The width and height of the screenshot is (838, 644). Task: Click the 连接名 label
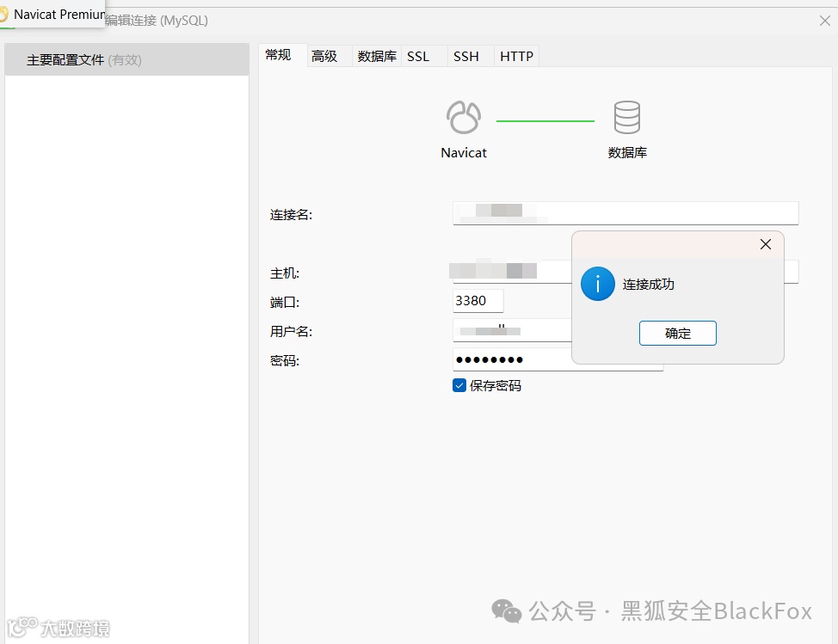tap(291, 215)
